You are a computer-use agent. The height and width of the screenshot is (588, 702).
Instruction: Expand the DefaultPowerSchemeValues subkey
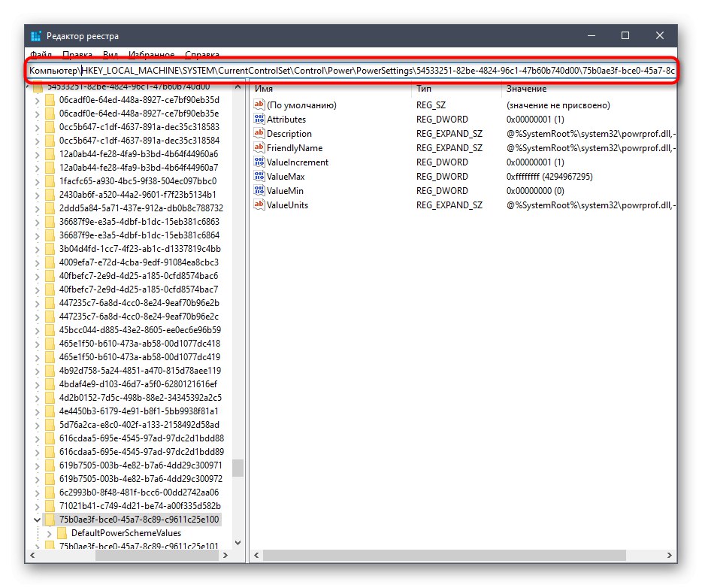pos(50,533)
